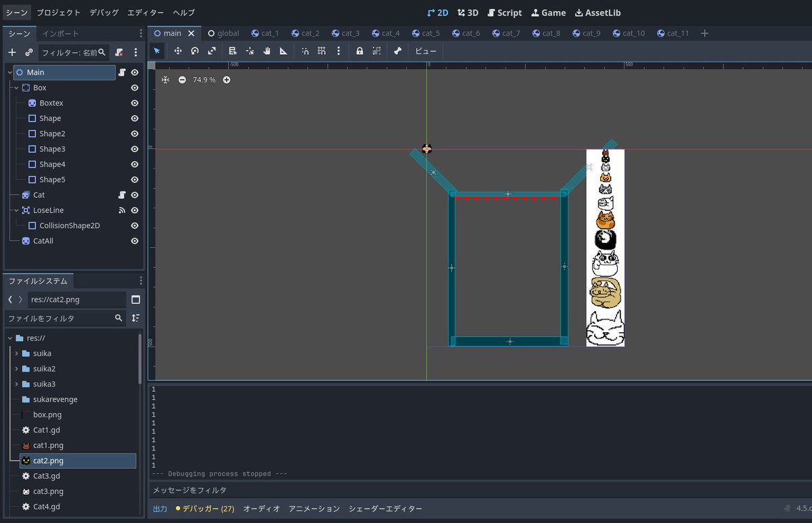This screenshot has height=523, width=812.
Task: Toggle visibility of Shape3
Action: tap(135, 149)
